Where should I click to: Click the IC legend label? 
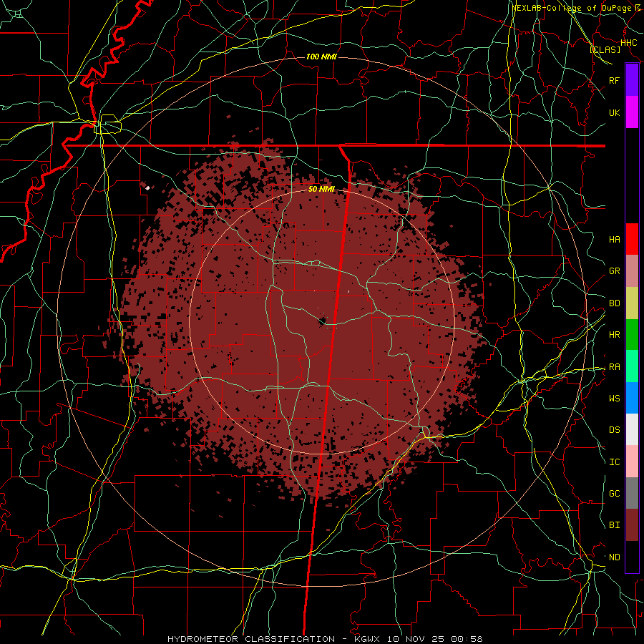[615, 462]
